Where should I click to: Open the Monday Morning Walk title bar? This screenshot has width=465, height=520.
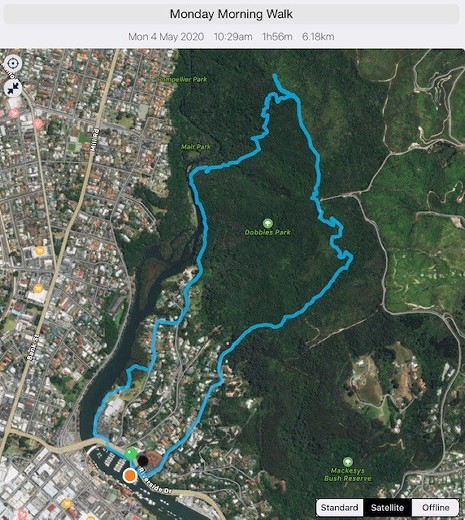point(232,14)
